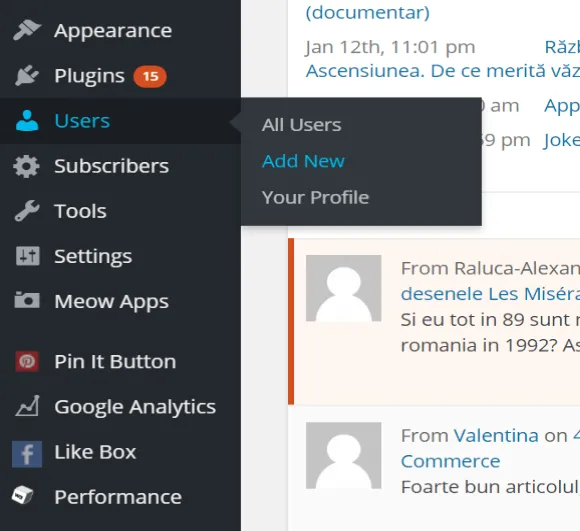Click the Foarte bun articolul comment text

pos(490,487)
